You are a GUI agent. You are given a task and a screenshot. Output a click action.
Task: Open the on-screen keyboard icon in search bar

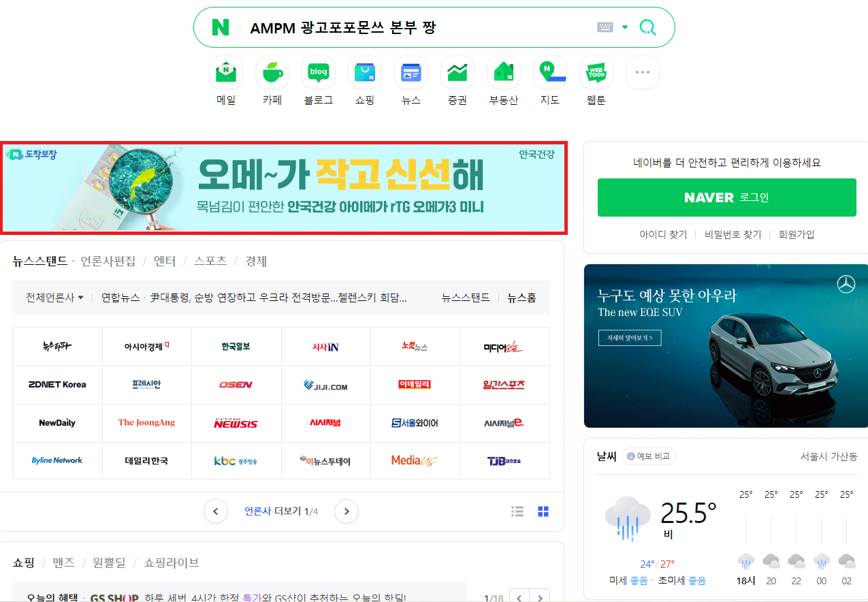(605, 27)
